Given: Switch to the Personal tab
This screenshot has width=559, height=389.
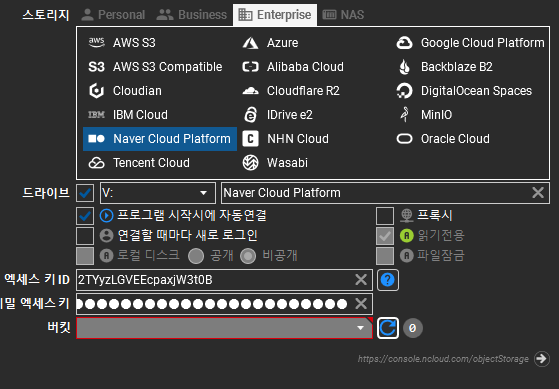Looking at the screenshot, I should (113, 15).
